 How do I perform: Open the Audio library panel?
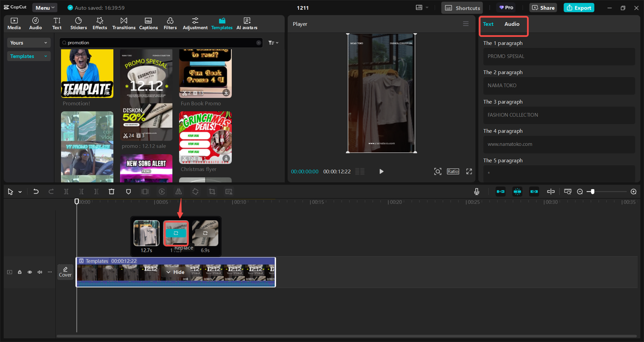[36, 23]
